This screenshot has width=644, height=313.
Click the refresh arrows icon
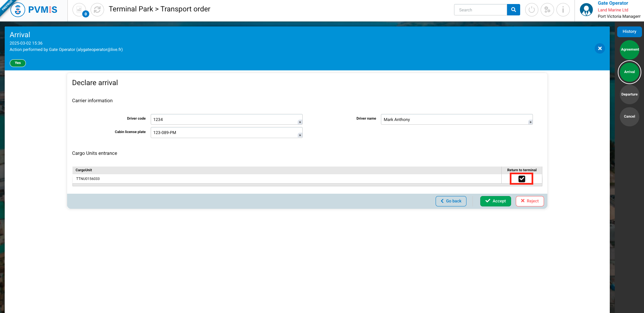[97, 10]
